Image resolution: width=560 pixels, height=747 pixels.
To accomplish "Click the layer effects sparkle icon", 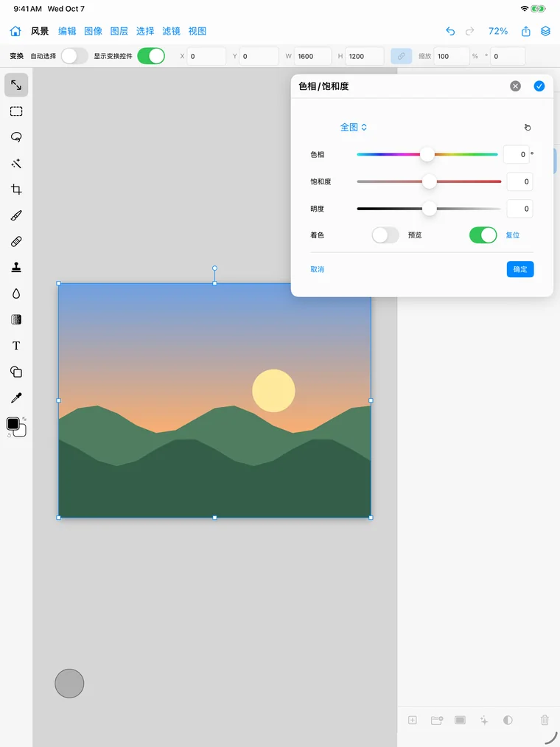I will coord(484,720).
